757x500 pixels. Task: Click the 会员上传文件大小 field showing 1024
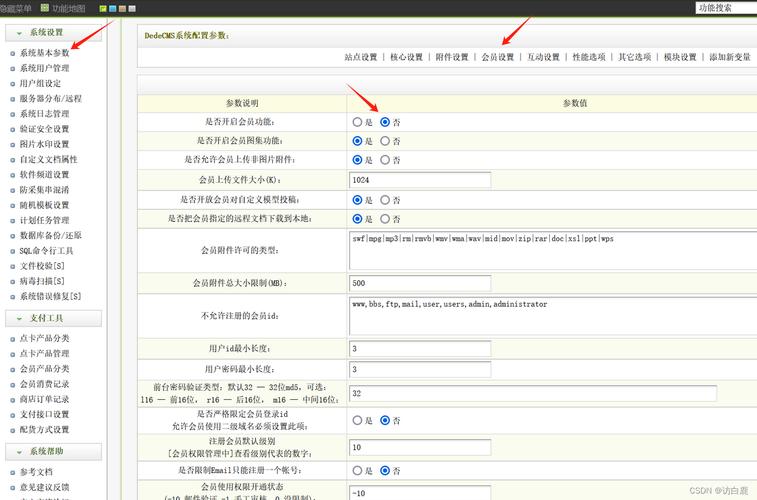(x=420, y=180)
